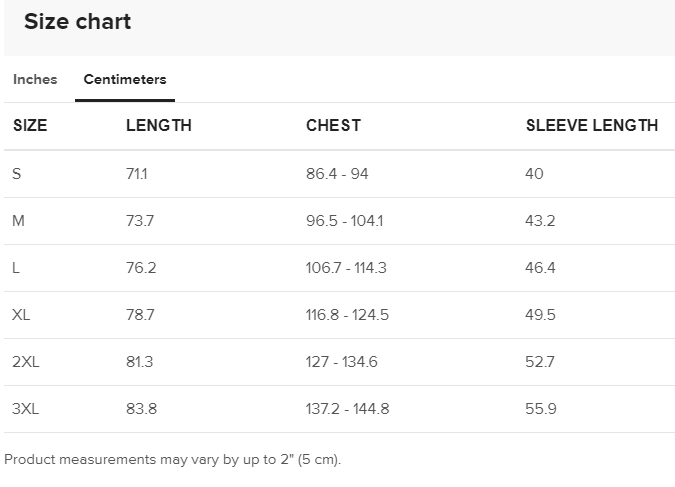Switch to the Inches tab
This screenshot has height=487, width=675.
click(x=35, y=80)
